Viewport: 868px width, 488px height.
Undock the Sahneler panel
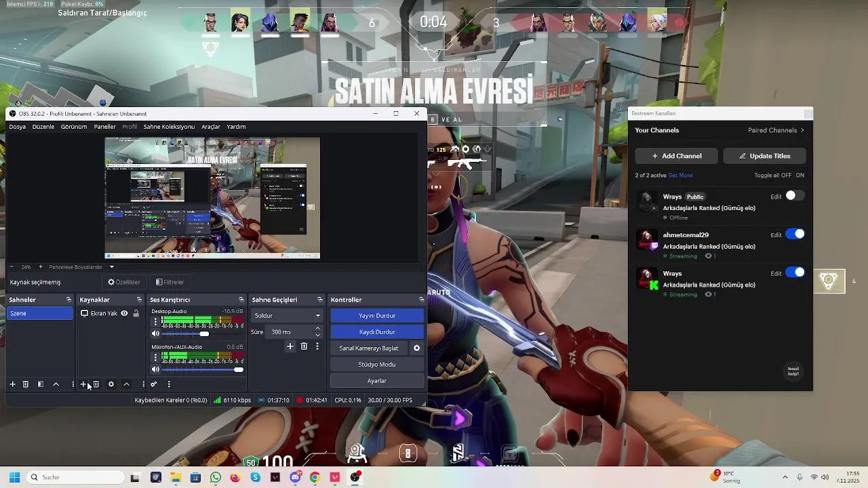pyautogui.click(x=68, y=300)
